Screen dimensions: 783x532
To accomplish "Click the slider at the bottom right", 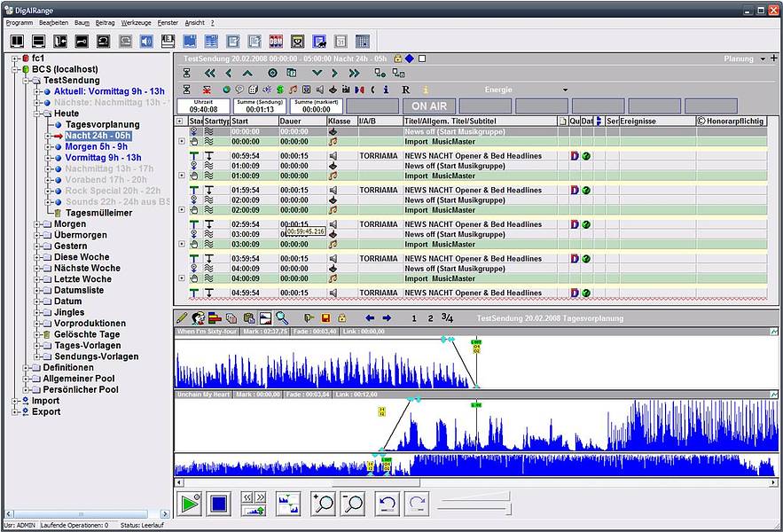I will click(x=474, y=507).
